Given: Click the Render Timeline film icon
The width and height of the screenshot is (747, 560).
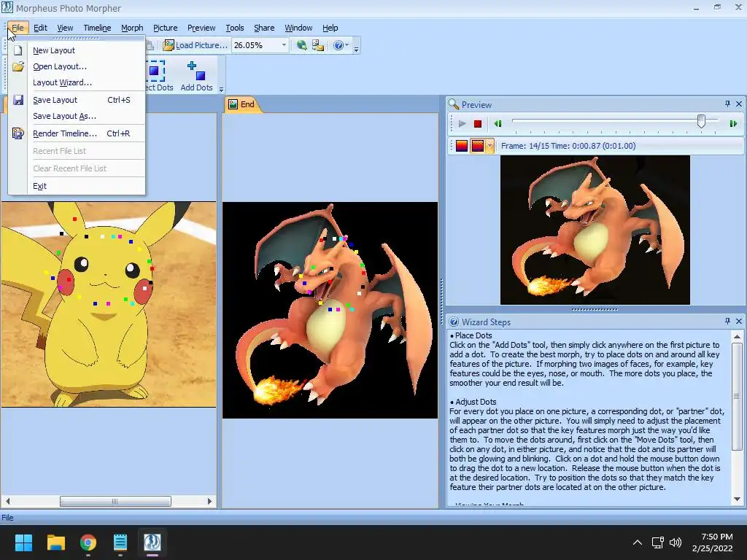Looking at the screenshot, I should pyautogui.click(x=18, y=134).
